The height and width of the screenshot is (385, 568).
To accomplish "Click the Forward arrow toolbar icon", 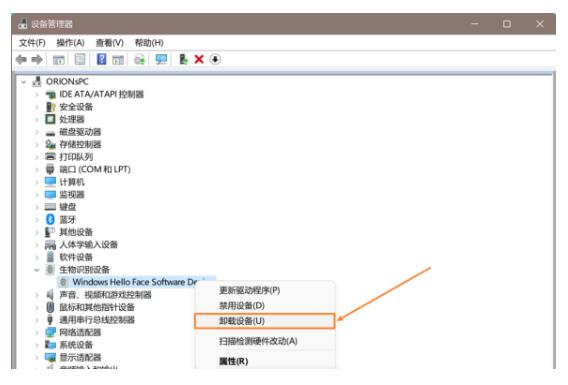I will 37,59.
